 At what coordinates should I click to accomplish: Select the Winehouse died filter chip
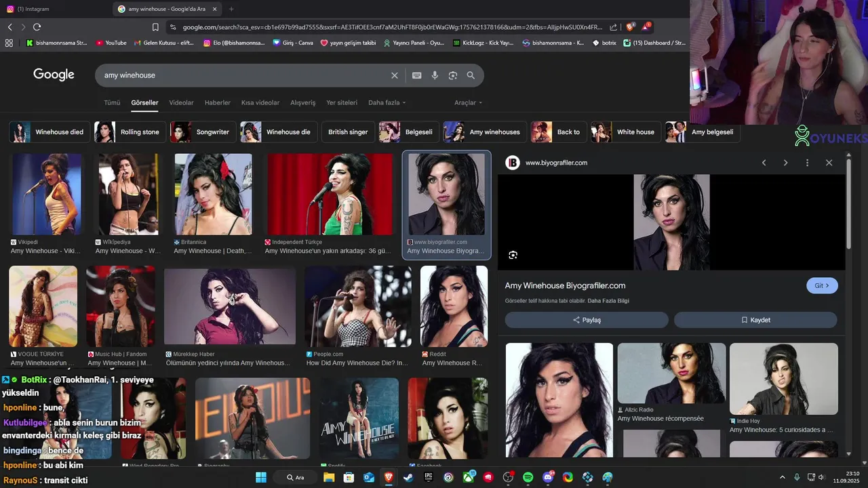[49, 132]
